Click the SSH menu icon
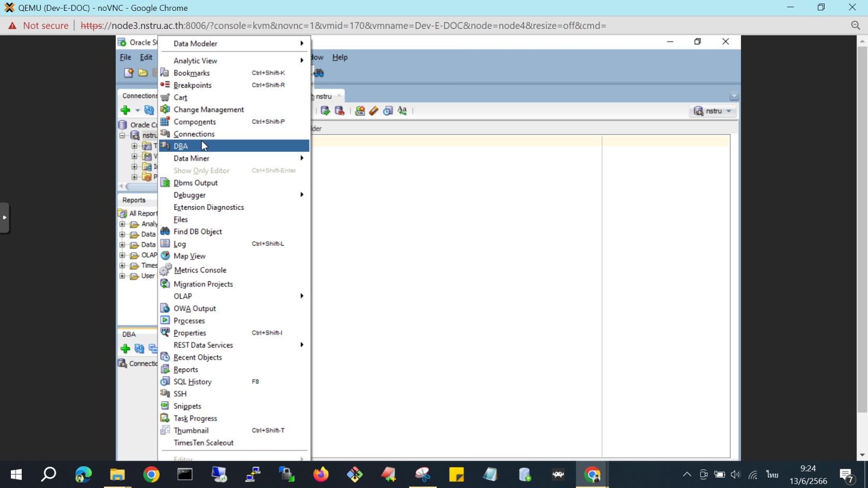 [165, 393]
